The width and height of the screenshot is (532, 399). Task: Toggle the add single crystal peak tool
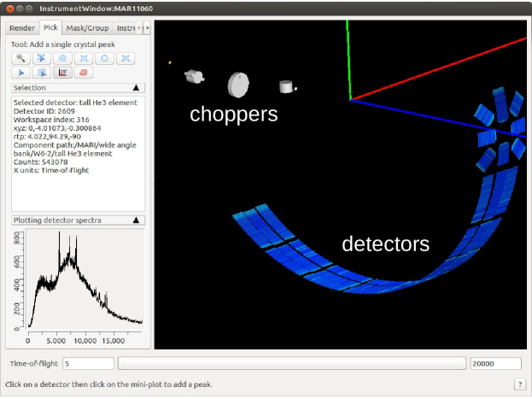(61, 73)
